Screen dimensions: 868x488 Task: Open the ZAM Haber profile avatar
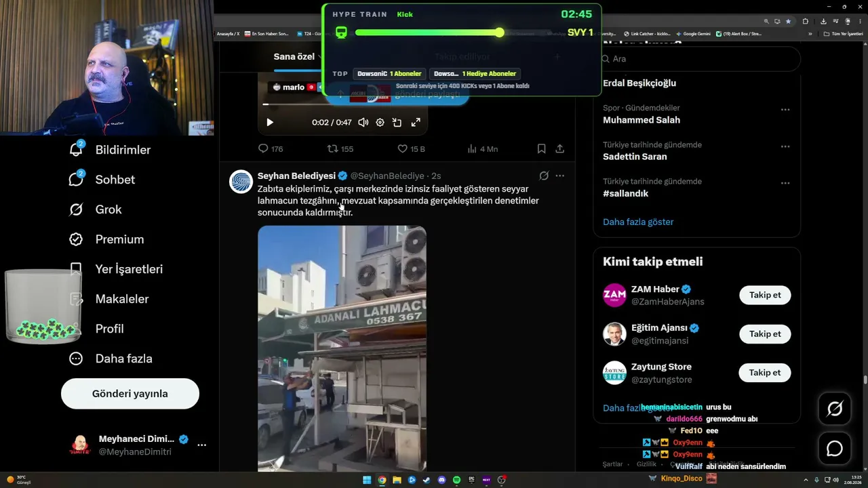pos(614,295)
